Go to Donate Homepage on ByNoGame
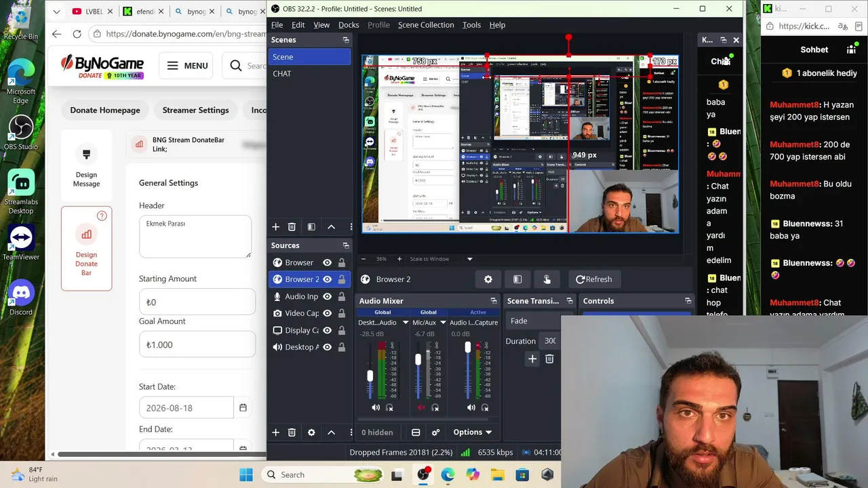This screenshot has height=488, width=868. coord(105,110)
